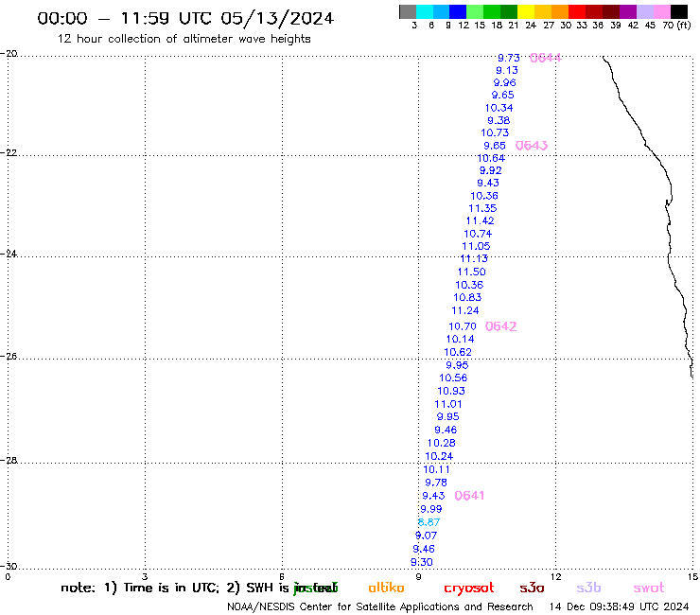Click the -24 latitude axis label
The width and height of the screenshot is (700, 615).
(9, 254)
